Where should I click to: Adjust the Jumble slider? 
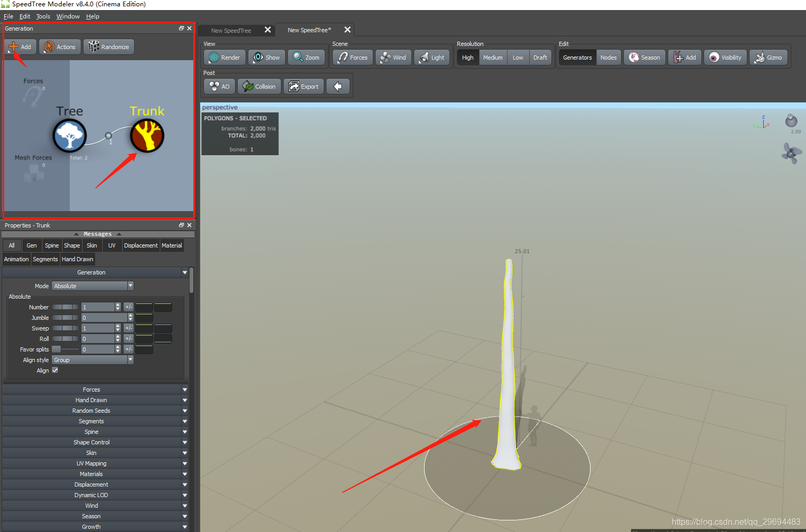(x=65, y=317)
